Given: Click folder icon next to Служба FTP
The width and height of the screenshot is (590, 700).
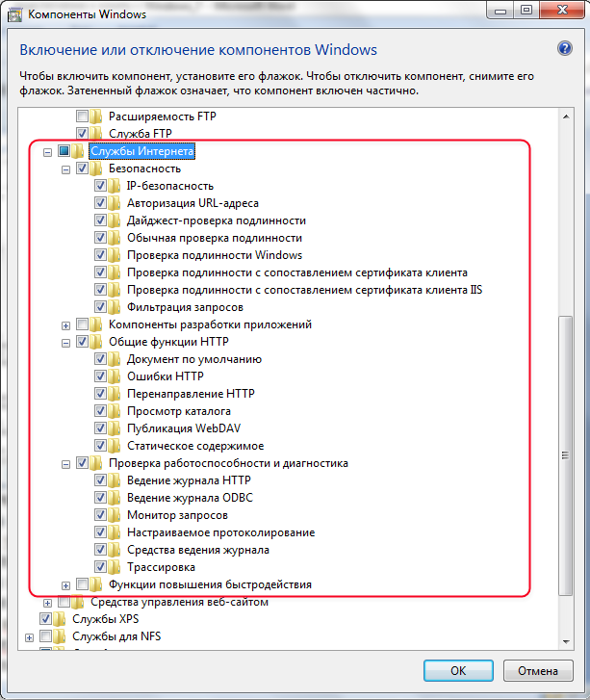Looking at the screenshot, I should pos(96,134).
